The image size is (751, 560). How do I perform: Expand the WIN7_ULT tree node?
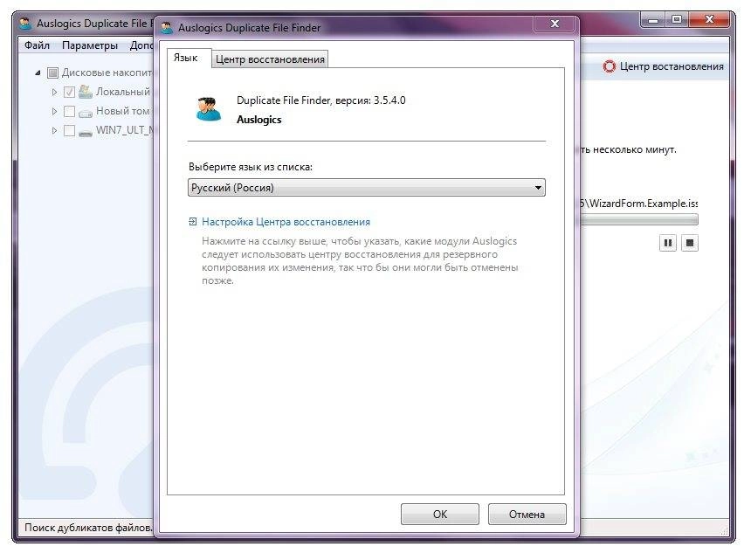pyautogui.click(x=54, y=130)
